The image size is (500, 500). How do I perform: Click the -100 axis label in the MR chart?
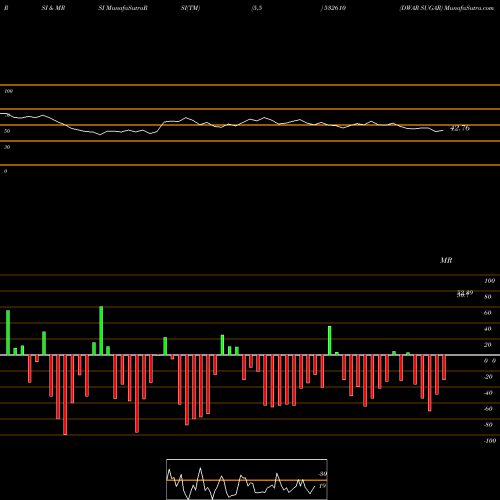[490, 441]
